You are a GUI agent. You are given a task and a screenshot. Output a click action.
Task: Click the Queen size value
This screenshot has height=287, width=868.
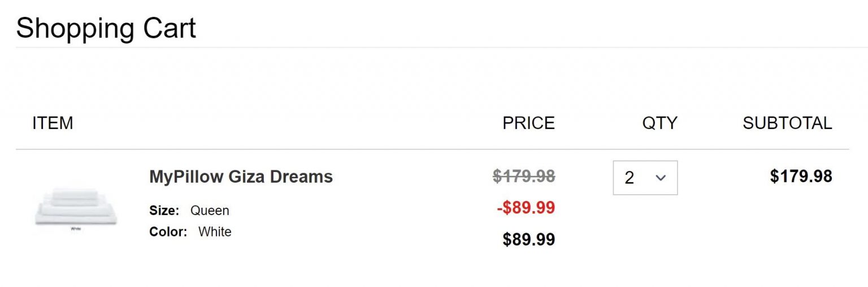point(210,211)
